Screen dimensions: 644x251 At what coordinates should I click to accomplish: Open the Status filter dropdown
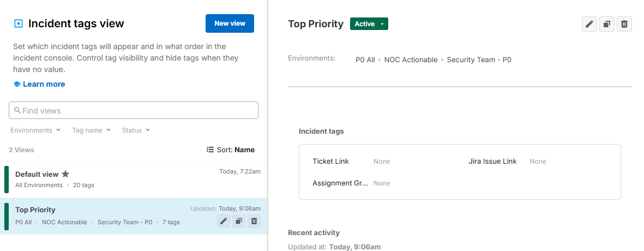coord(136,130)
